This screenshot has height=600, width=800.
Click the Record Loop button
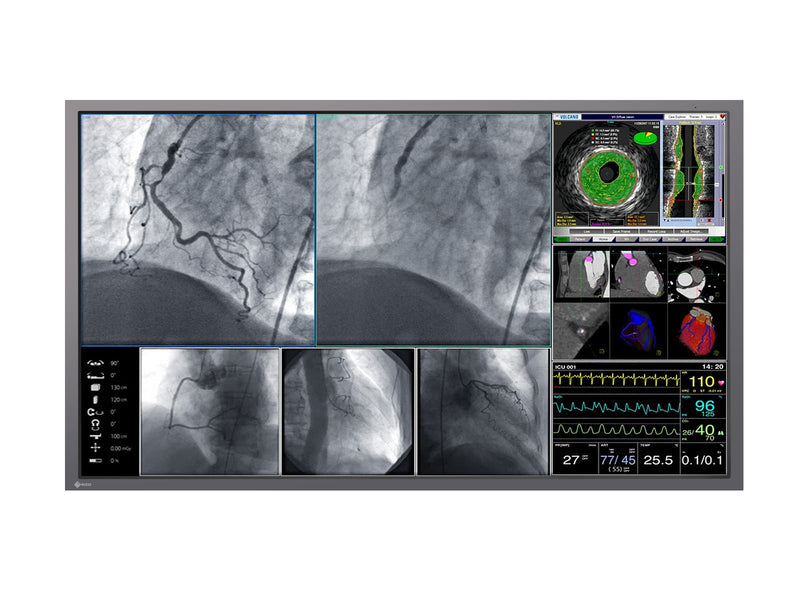click(656, 231)
